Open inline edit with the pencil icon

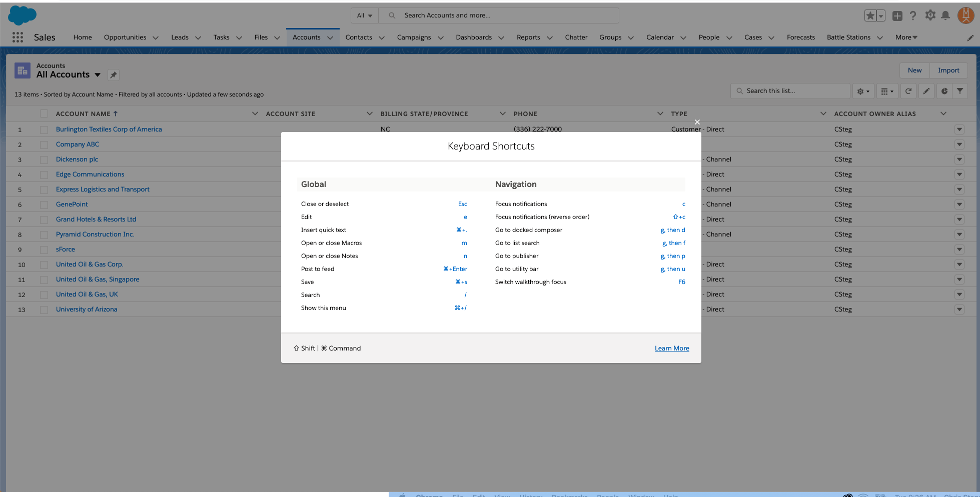tap(926, 91)
